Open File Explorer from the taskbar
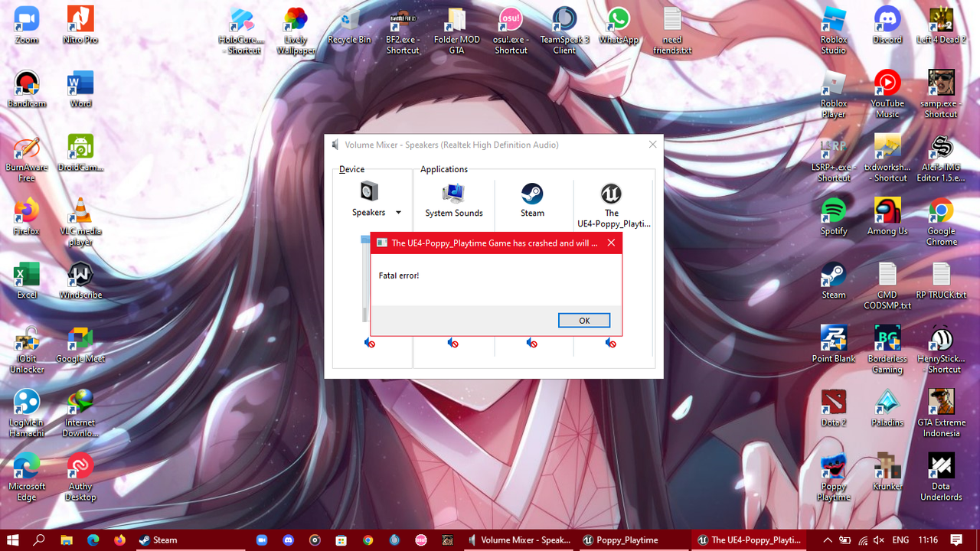 point(66,540)
